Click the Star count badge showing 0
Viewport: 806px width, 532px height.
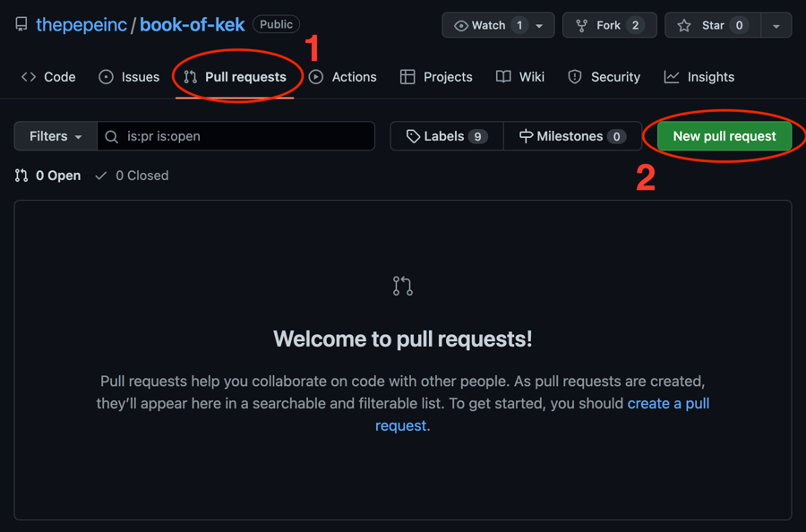point(739,25)
